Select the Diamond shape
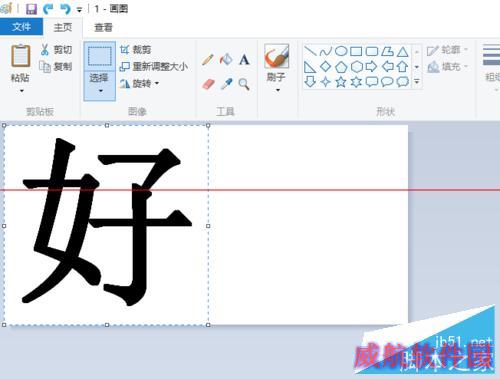 [x=325, y=66]
